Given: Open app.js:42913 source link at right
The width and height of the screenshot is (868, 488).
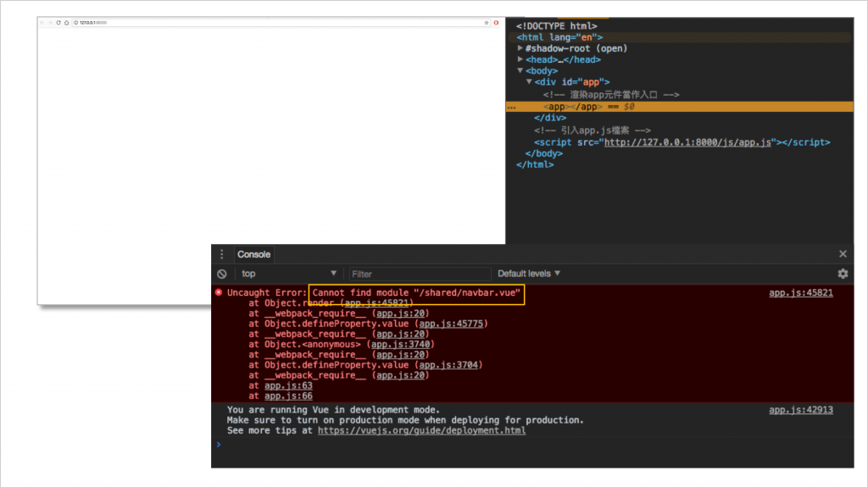Looking at the screenshot, I should [x=800, y=409].
